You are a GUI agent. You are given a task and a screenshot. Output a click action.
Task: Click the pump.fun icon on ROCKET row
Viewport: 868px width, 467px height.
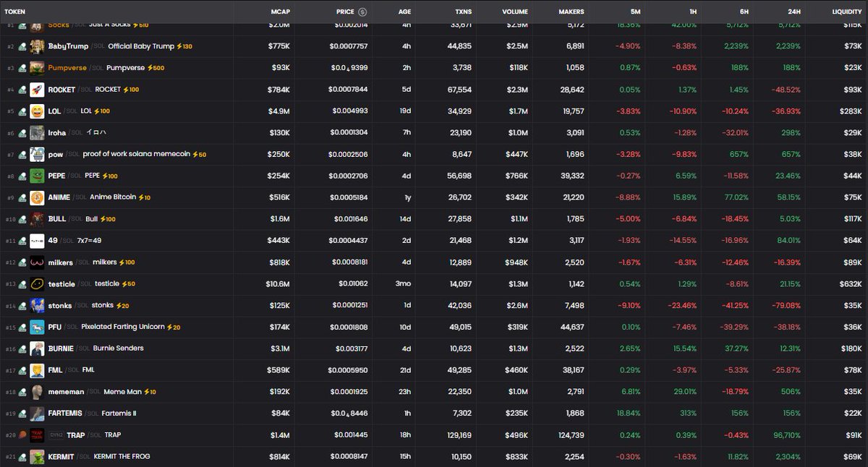pyautogui.click(x=22, y=90)
